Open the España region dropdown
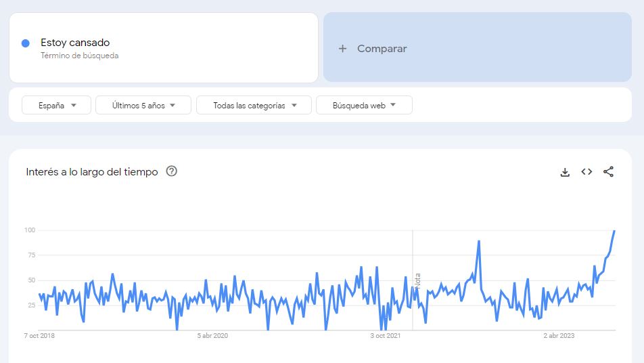The height and width of the screenshot is (363, 644). click(x=56, y=105)
